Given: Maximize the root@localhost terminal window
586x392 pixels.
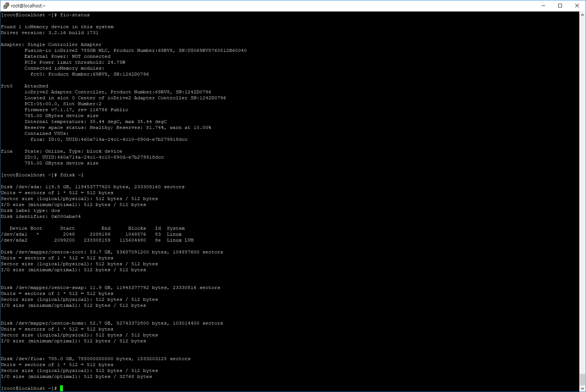Looking at the screenshot, I should (560, 6).
